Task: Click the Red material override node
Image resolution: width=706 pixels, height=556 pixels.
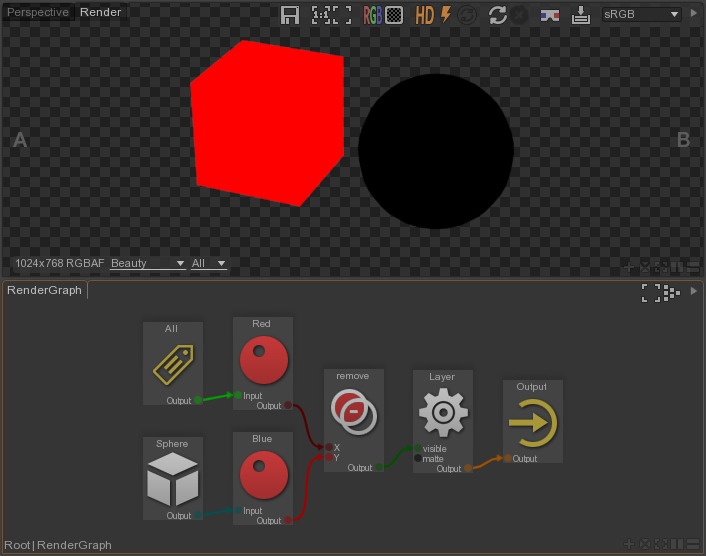Action: (x=263, y=361)
